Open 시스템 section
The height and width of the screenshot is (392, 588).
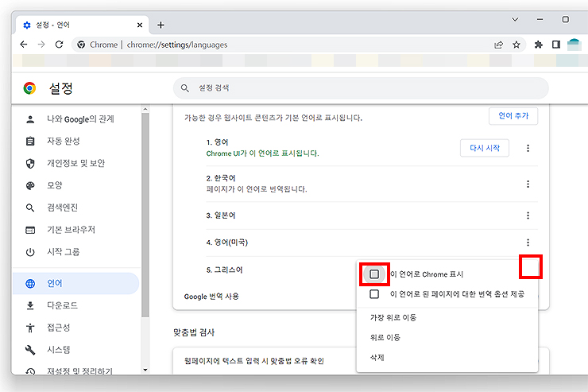[x=59, y=350]
